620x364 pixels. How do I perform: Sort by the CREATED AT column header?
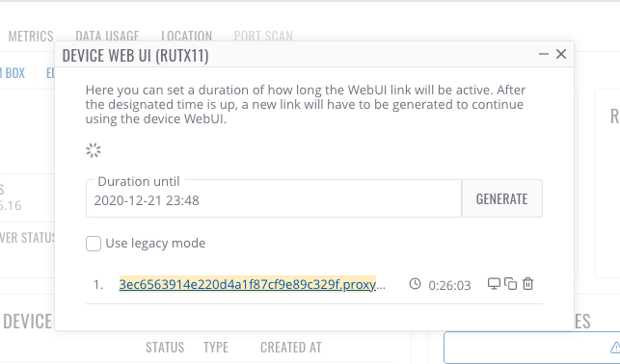(x=290, y=348)
